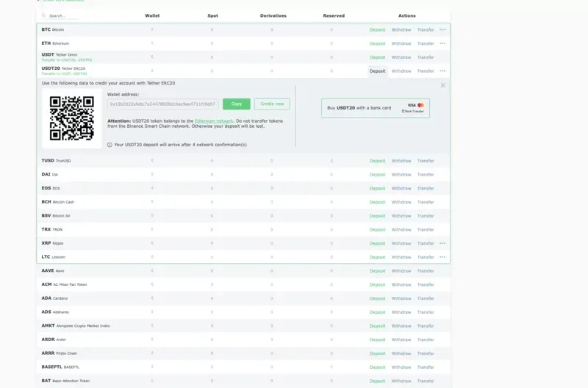This screenshot has width=588, height=388.
Task: Click Transfer to USDT20, USDTRX under USDT
Action: (67, 60)
